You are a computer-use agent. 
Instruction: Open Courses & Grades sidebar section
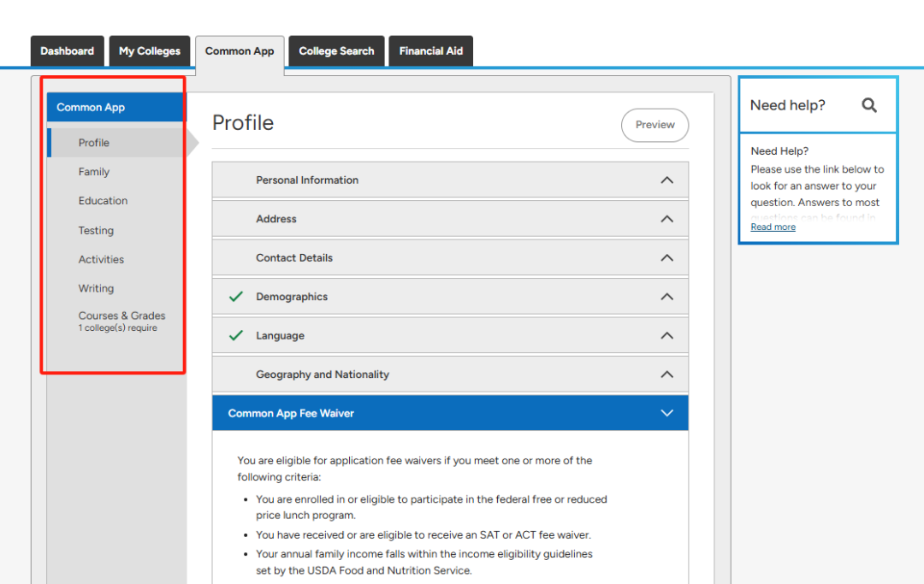click(x=121, y=316)
